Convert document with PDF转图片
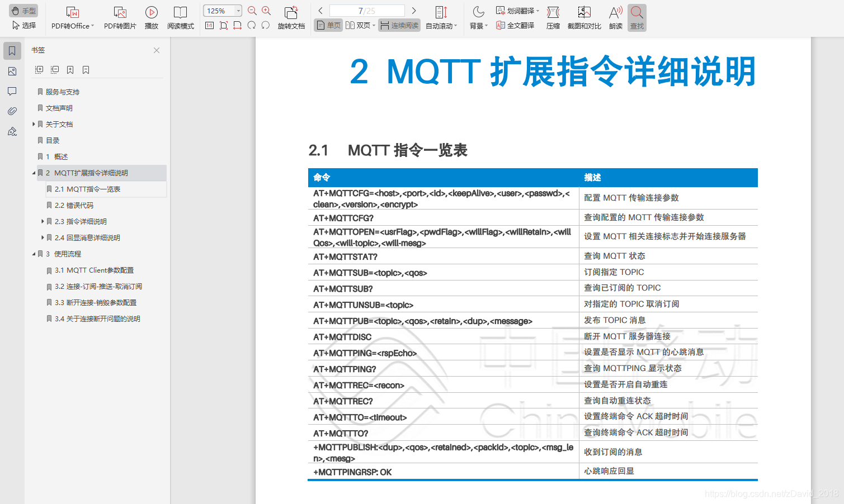Screen dimensions: 844x504 119,17
